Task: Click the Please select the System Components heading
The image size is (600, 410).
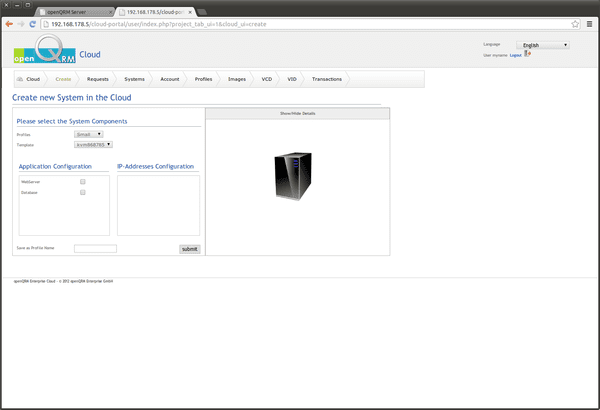Action: (x=72, y=121)
